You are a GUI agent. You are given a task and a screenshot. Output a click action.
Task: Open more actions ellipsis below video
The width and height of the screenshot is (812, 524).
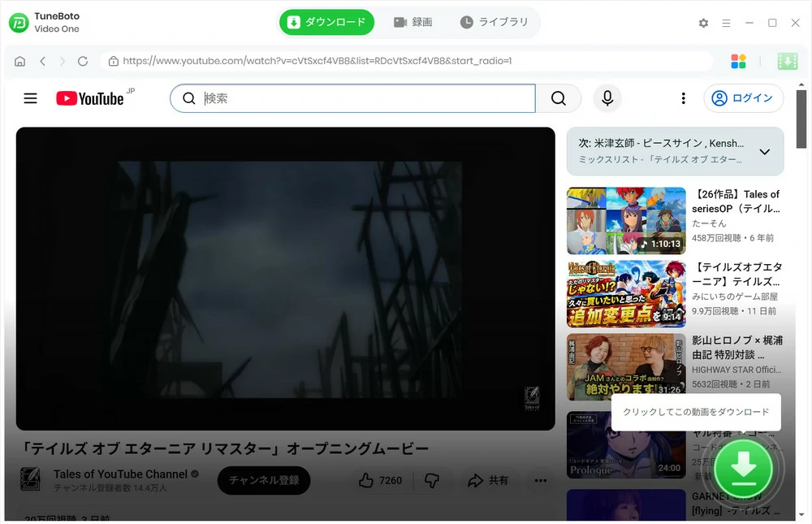tap(541, 480)
